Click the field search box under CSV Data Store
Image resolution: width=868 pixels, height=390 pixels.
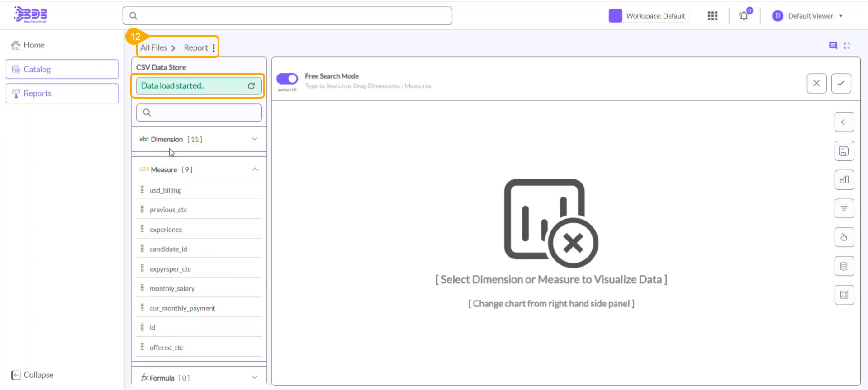[199, 113]
